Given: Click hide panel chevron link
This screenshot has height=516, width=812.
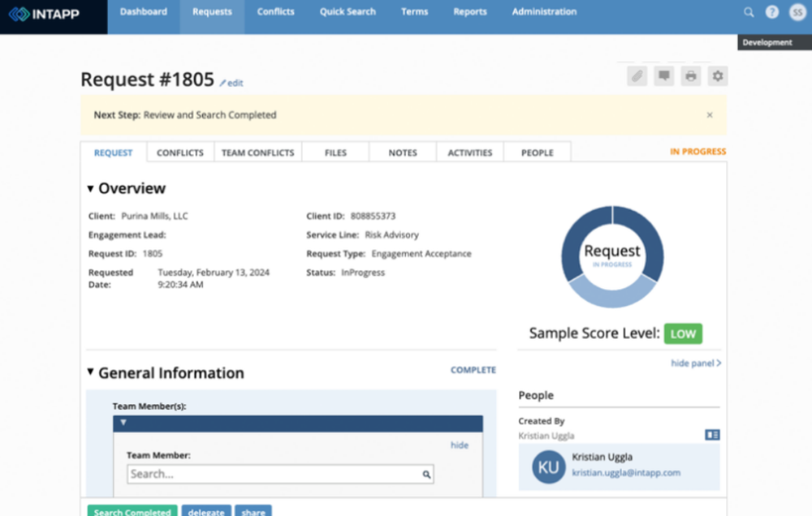Looking at the screenshot, I should click(696, 363).
